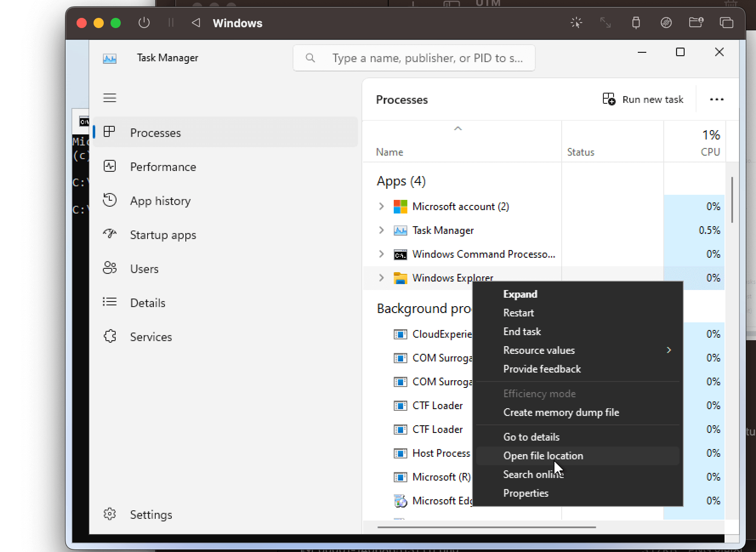
Task: Open the Startup apps page
Action: tap(225, 235)
